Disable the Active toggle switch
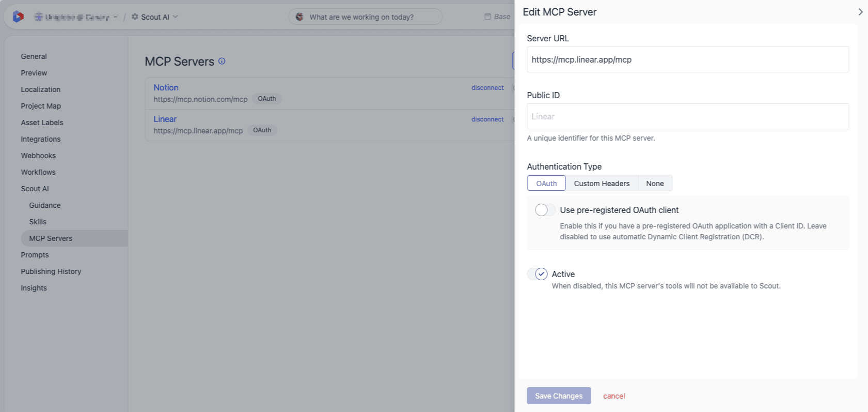This screenshot has width=868, height=412. point(538,274)
